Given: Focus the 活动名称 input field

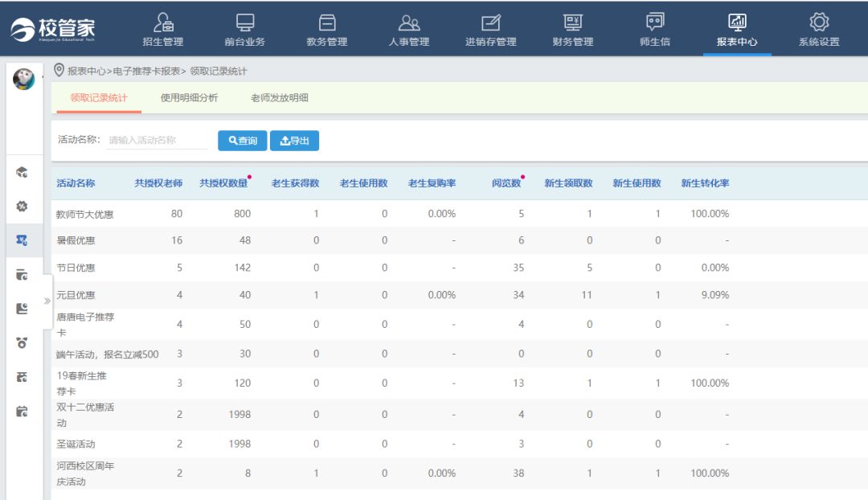Looking at the screenshot, I should point(157,140).
